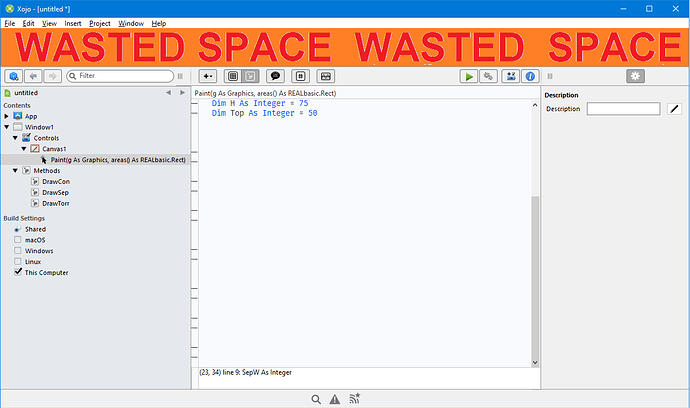Click the Filter search field

click(120, 76)
